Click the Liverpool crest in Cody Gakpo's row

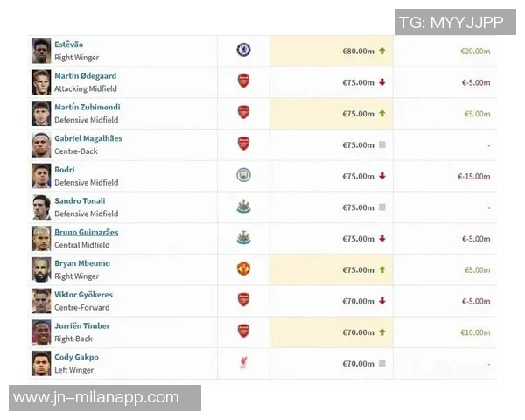pos(243,363)
